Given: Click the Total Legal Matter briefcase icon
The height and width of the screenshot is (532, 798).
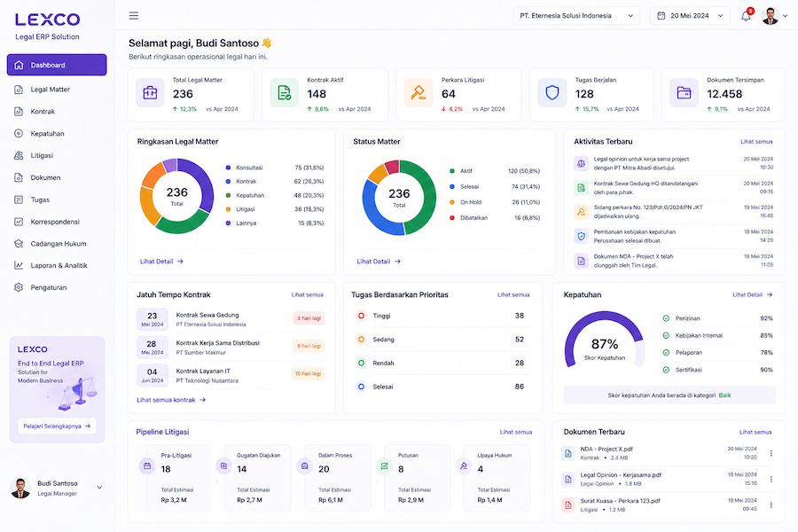Looking at the screenshot, I should click(x=150, y=92).
